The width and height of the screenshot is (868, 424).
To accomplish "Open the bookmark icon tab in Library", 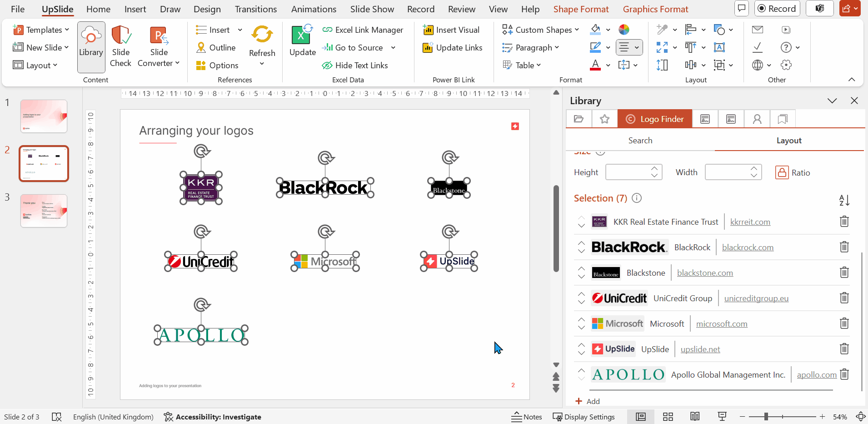I will pyautogui.click(x=783, y=119).
